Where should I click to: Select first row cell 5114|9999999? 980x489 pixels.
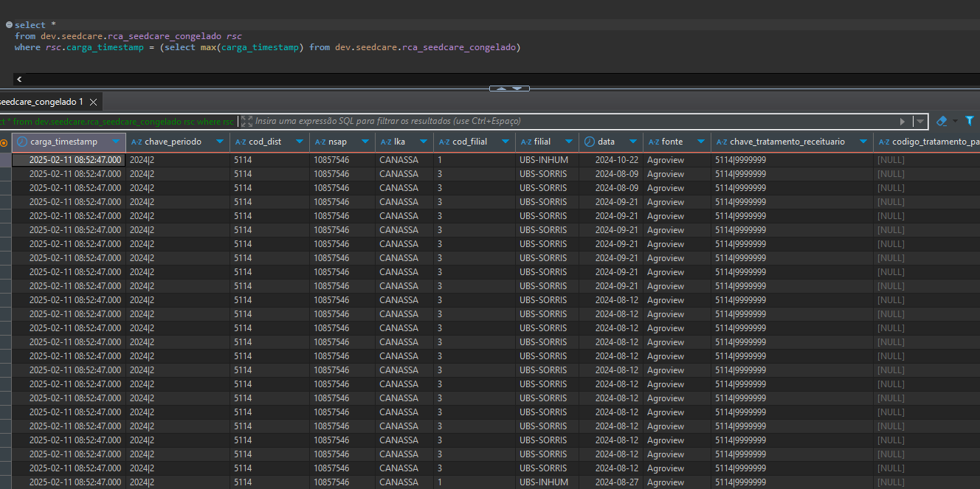(792, 160)
